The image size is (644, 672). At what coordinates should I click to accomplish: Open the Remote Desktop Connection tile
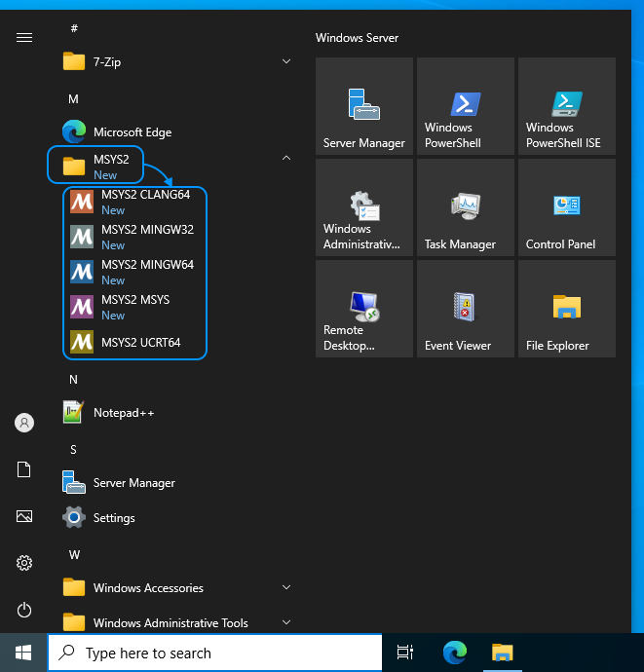click(364, 309)
